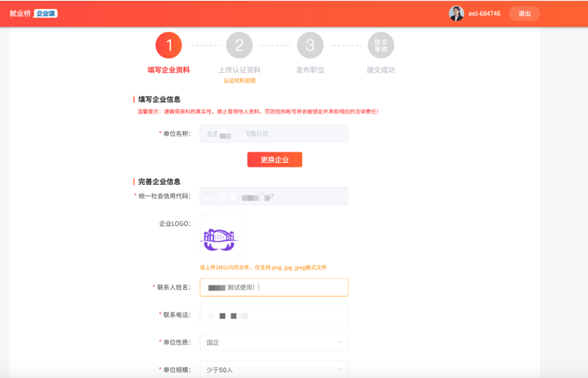Click the purple bridge 企业LOGO image

[219, 239]
